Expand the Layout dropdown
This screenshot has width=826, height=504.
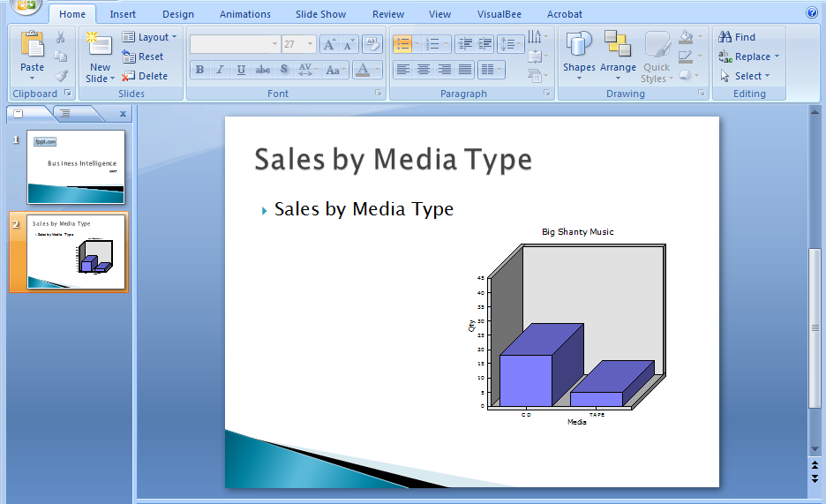pyautogui.click(x=149, y=37)
